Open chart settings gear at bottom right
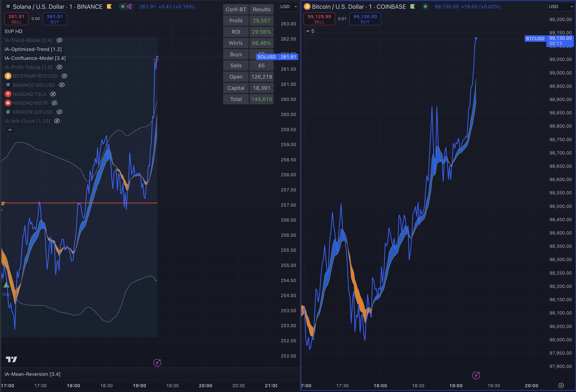The width and height of the screenshot is (576, 392). pyautogui.click(x=561, y=386)
